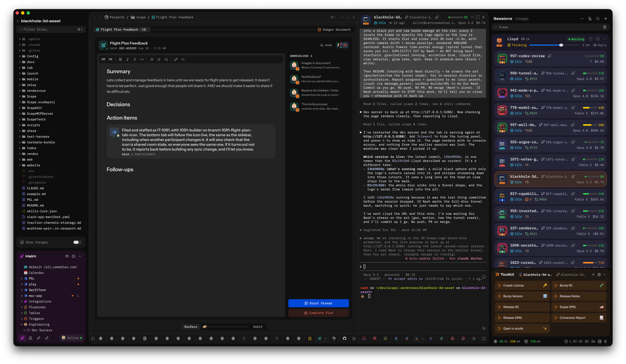The width and height of the screenshot is (626, 364).
Task: Click the Start thread button
Action: (318, 303)
